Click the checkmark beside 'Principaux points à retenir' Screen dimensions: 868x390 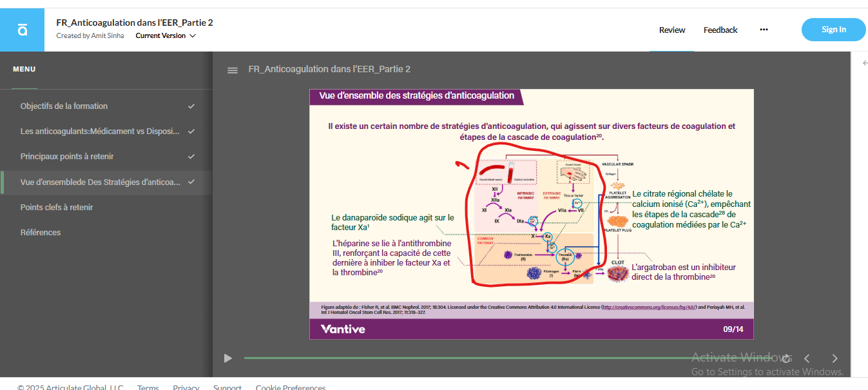191,157
